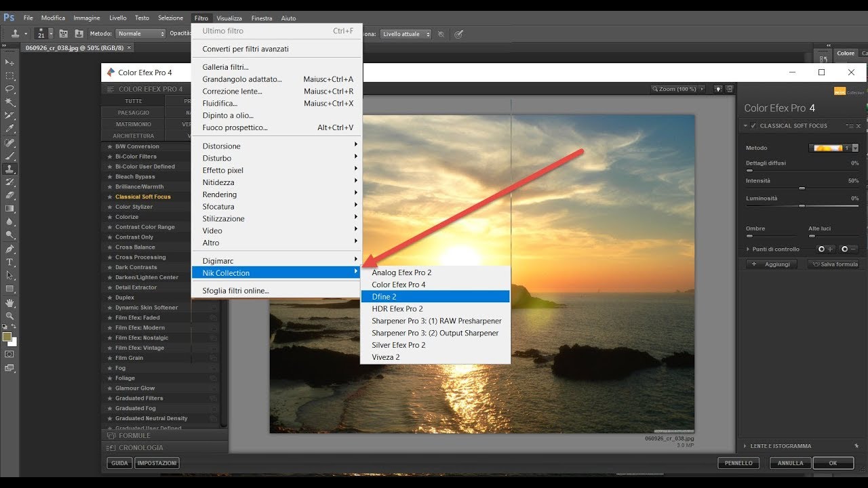Choose Dfine 2 from Nik Collection submenu

(435, 297)
